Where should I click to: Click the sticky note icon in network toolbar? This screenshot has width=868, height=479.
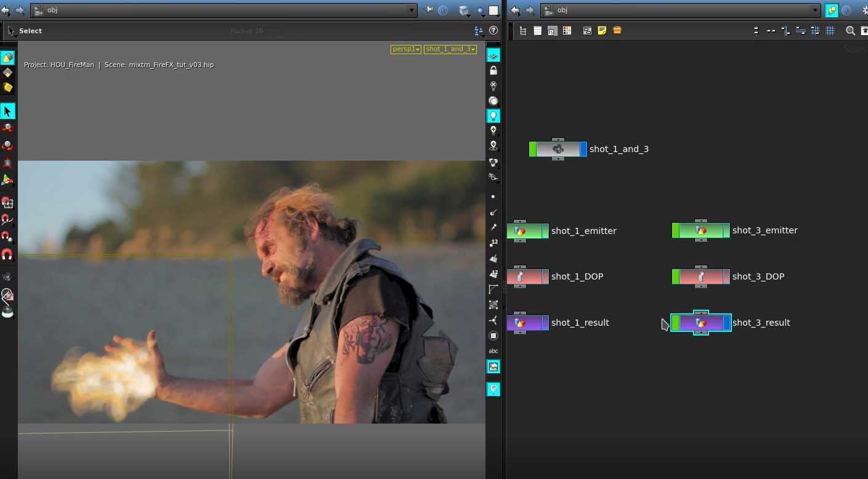(602, 30)
